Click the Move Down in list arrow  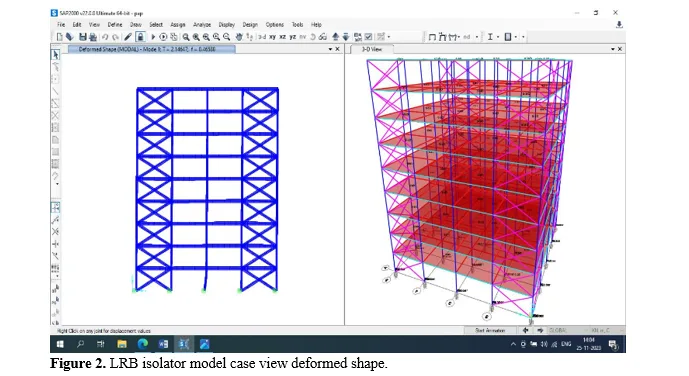tap(346, 37)
